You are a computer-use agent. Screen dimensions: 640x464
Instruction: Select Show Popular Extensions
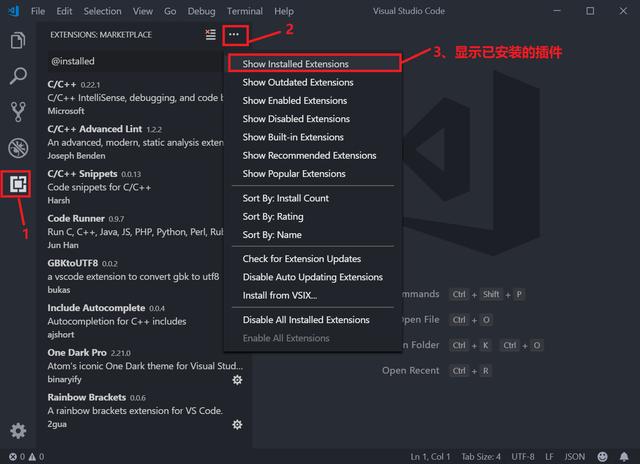coord(313,174)
